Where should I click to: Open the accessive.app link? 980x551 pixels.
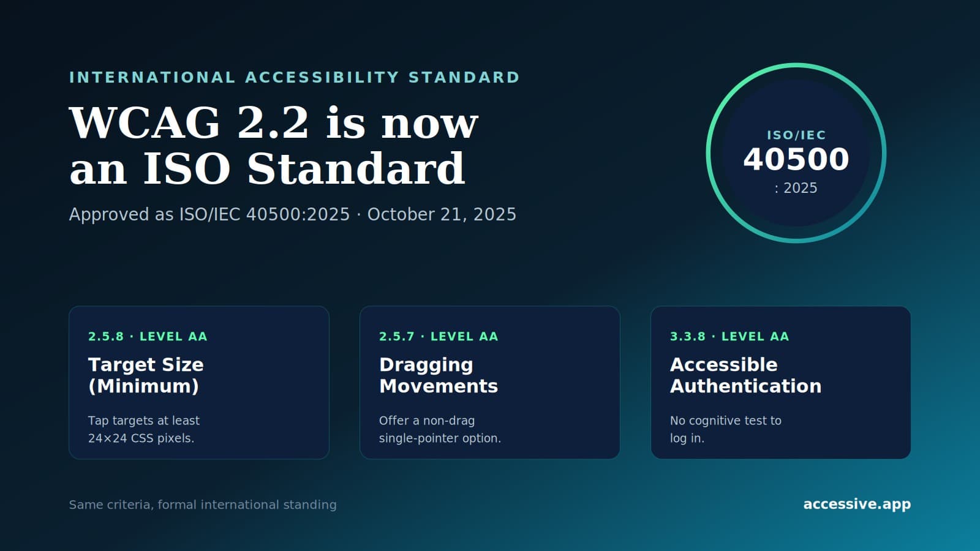(x=857, y=504)
